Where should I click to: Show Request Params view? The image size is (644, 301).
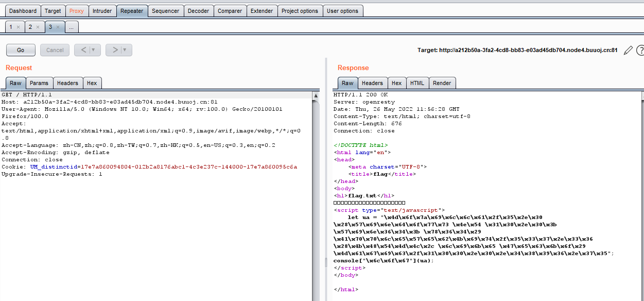pos(39,83)
